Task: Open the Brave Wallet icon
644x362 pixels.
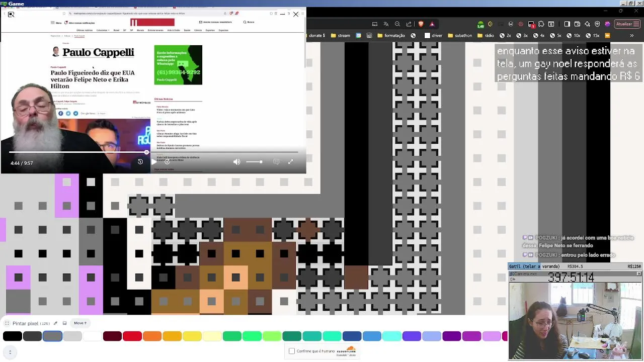Action: coord(577,24)
